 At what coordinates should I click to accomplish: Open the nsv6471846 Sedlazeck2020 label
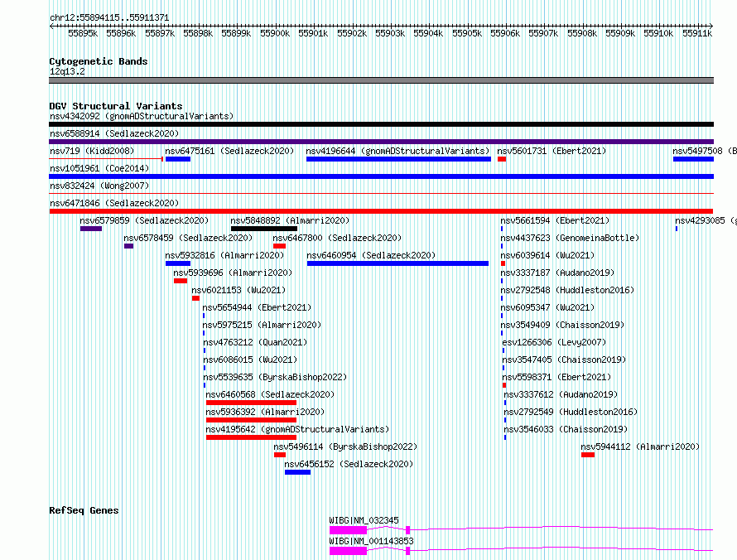[114, 203]
